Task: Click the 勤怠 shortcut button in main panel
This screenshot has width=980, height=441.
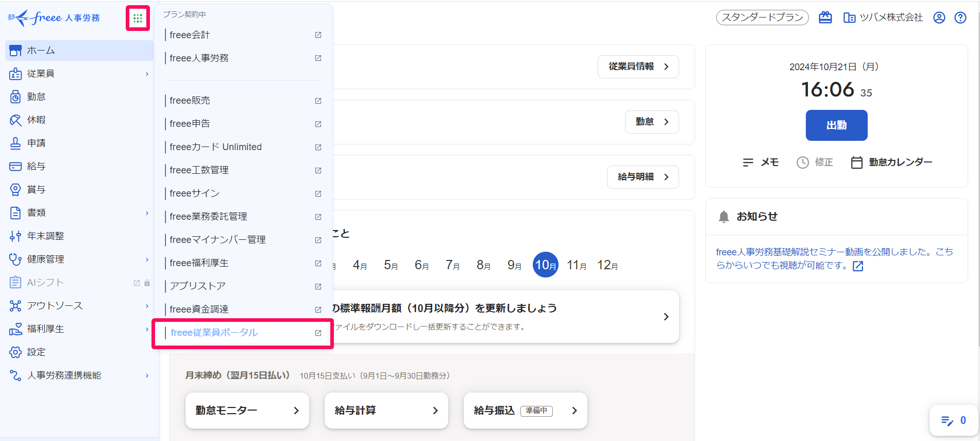Action: click(x=652, y=122)
